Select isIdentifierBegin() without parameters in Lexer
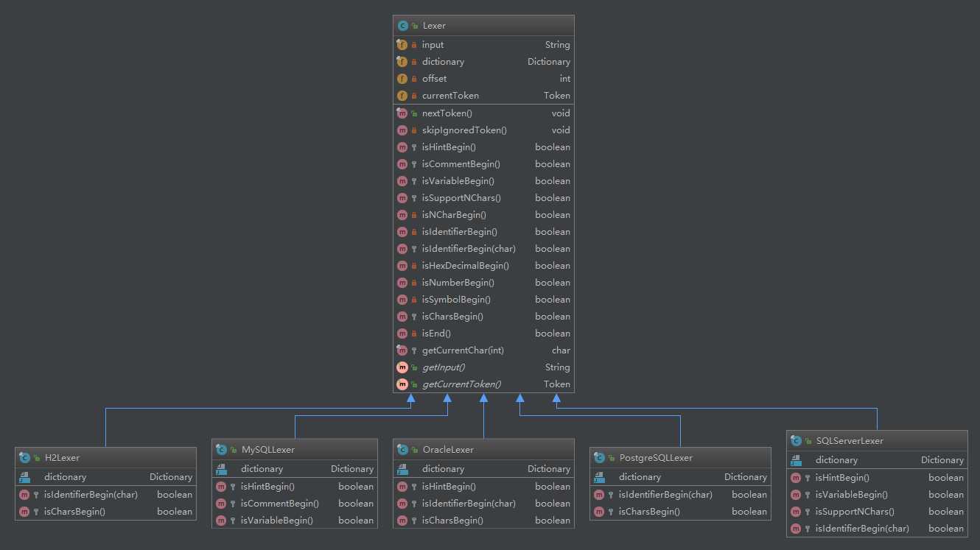Image resolution: width=980 pixels, height=550 pixels. pos(460,232)
